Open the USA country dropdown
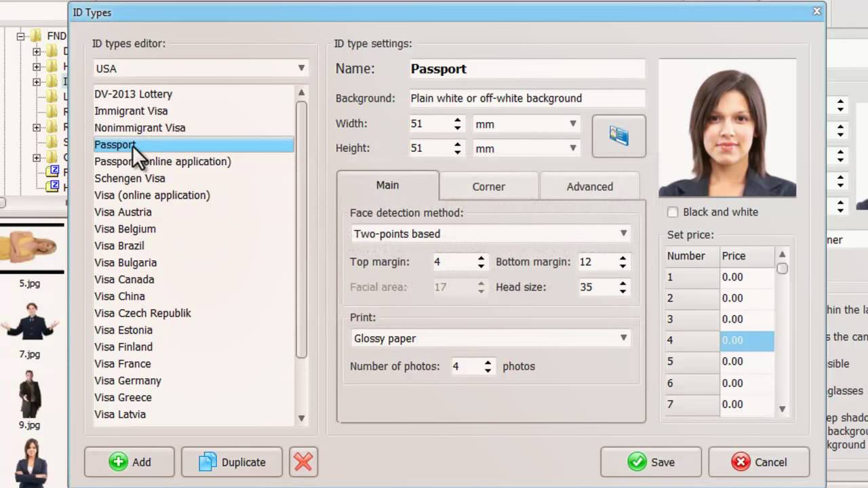Viewport: 868px width, 488px height. [201, 68]
